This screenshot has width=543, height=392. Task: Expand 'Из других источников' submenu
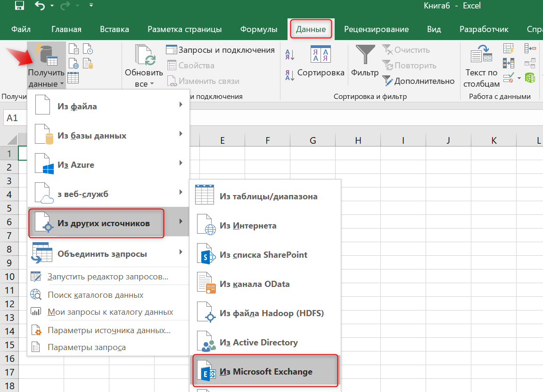coord(108,222)
